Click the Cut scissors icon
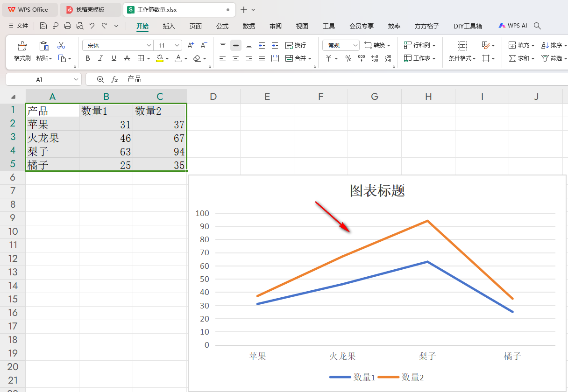Image resolution: width=568 pixels, height=392 pixels. (61, 45)
